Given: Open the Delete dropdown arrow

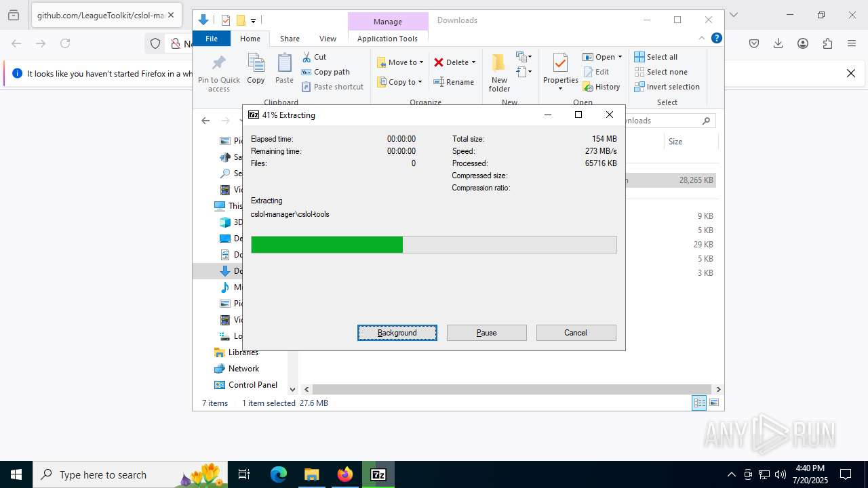Looking at the screenshot, I should [x=473, y=62].
